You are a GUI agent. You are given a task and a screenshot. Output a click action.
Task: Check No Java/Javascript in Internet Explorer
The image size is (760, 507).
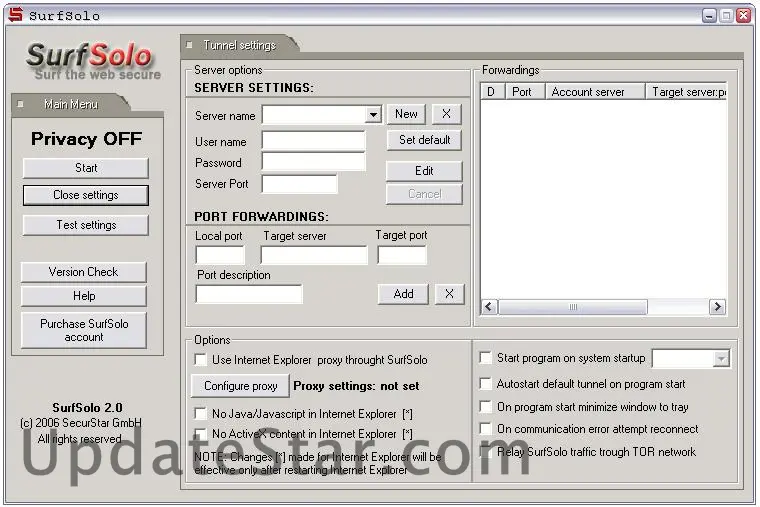click(200, 413)
